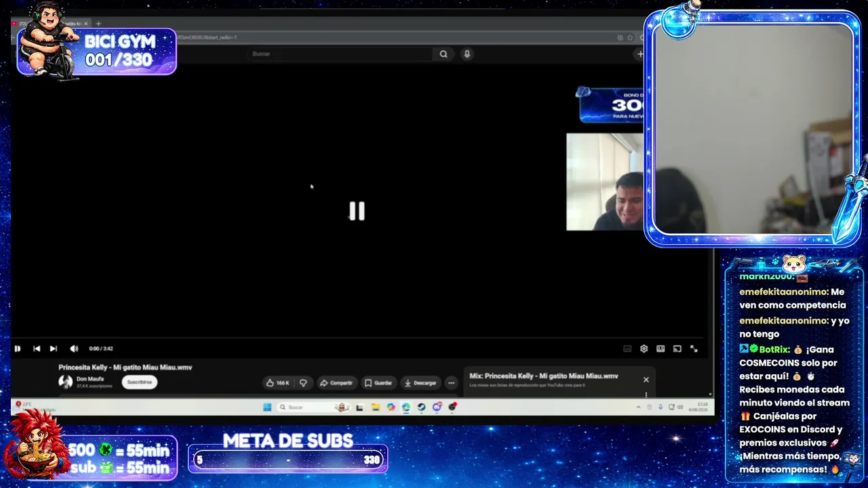868x488 pixels.
Task: Click the video time display 0:00 / 3:42
Action: coord(101,348)
